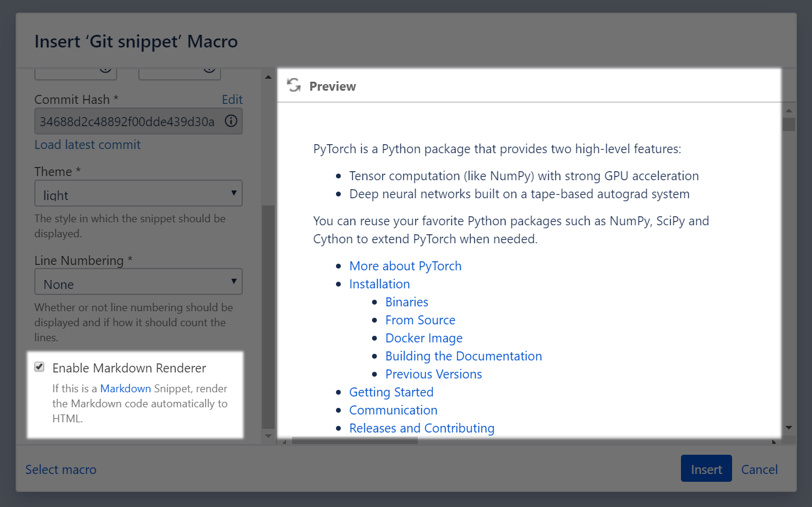Toggle the Enable Markdown Renderer checkbox
Screen dimensions: 812x507
pos(40,367)
